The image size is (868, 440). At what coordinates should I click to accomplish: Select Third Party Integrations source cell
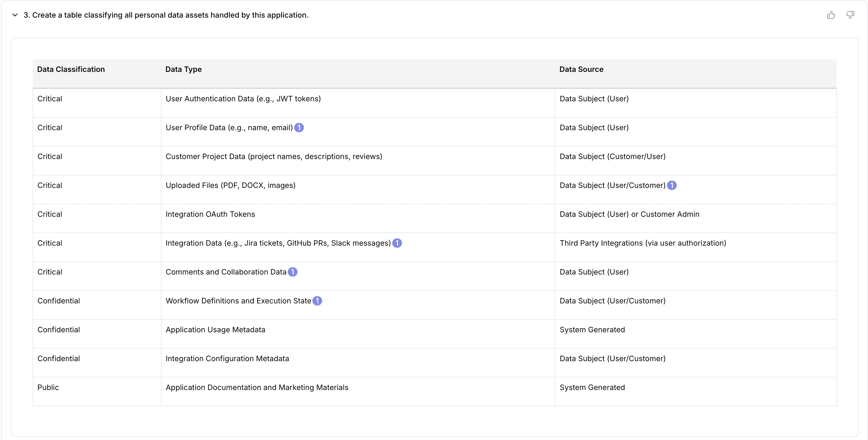(x=642, y=243)
